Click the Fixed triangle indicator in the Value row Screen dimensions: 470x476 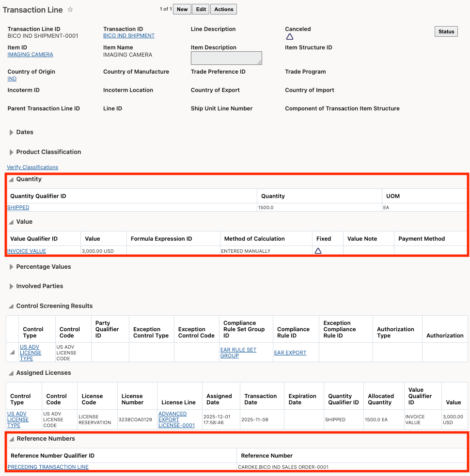click(319, 251)
